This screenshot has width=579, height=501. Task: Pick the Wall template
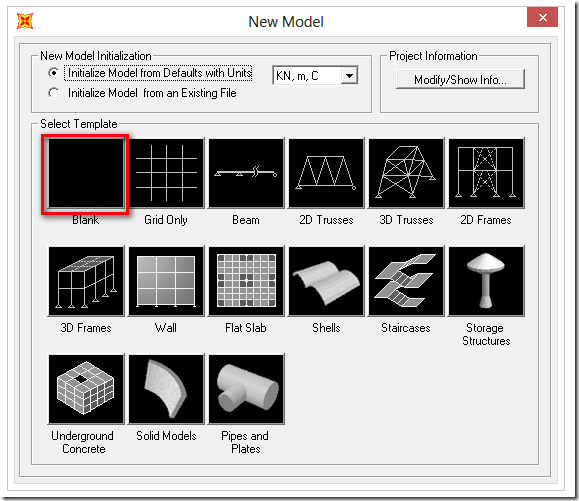pos(166,281)
